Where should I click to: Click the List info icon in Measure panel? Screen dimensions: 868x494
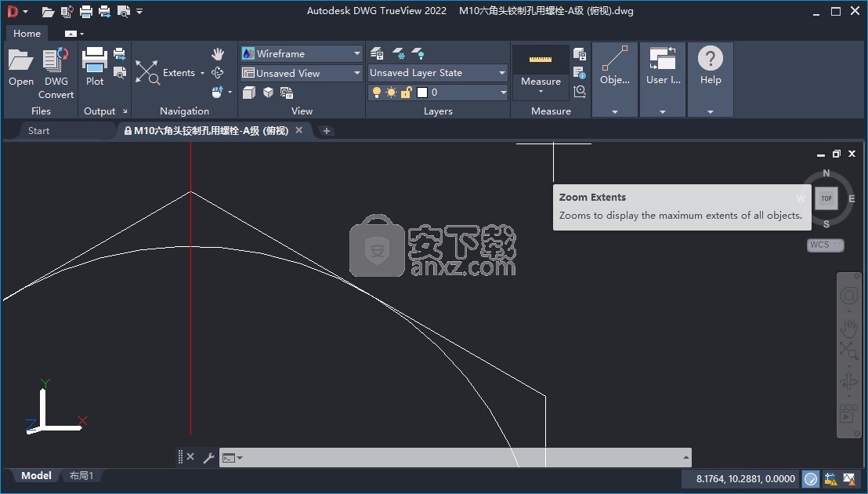[580, 73]
